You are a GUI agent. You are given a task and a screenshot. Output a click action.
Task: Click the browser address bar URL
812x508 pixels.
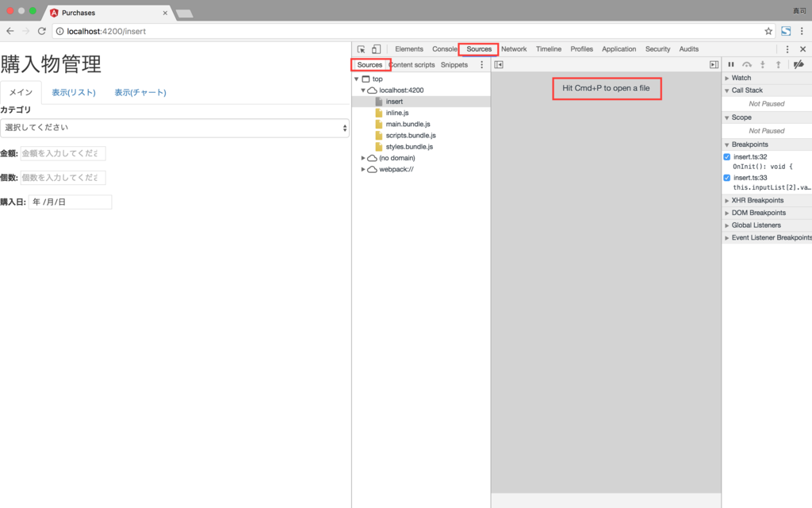[x=106, y=31]
